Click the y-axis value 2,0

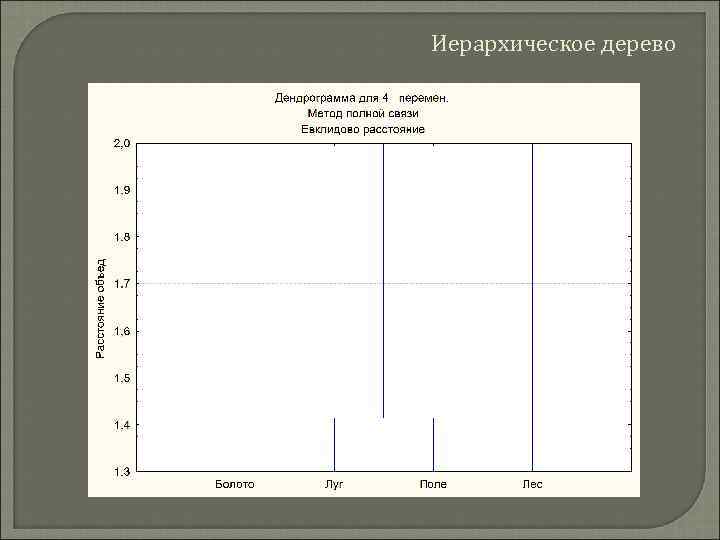click(x=122, y=143)
